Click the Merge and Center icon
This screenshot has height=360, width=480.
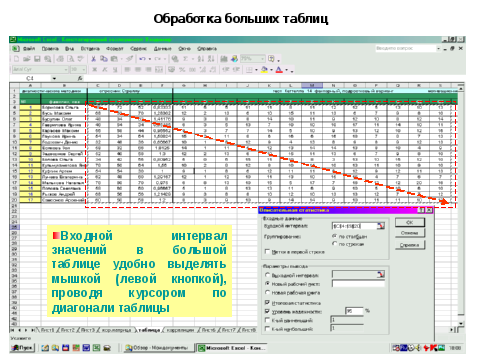click(159, 69)
